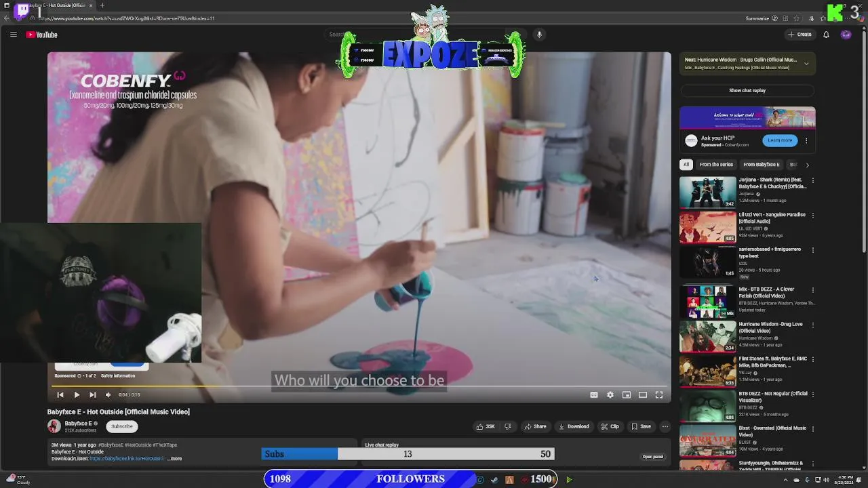This screenshot has width=868, height=488.
Task: Switch to miniplayer mode
Action: 627,394
